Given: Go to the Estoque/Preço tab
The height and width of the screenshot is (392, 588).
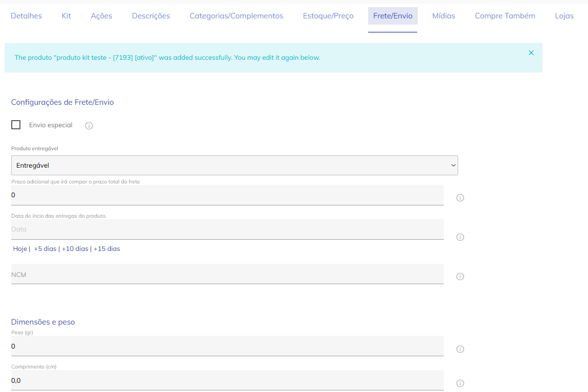Looking at the screenshot, I should [x=328, y=16].
